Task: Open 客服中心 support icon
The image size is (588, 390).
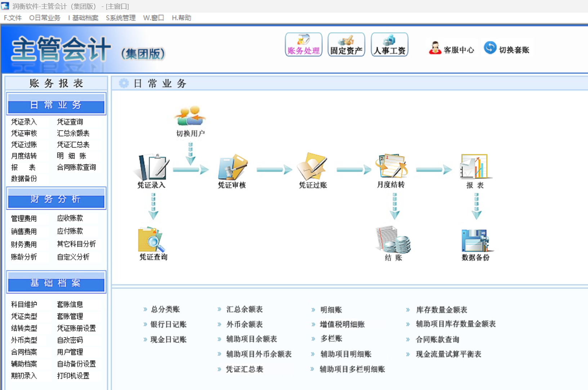Action: (x=435, y=48)
